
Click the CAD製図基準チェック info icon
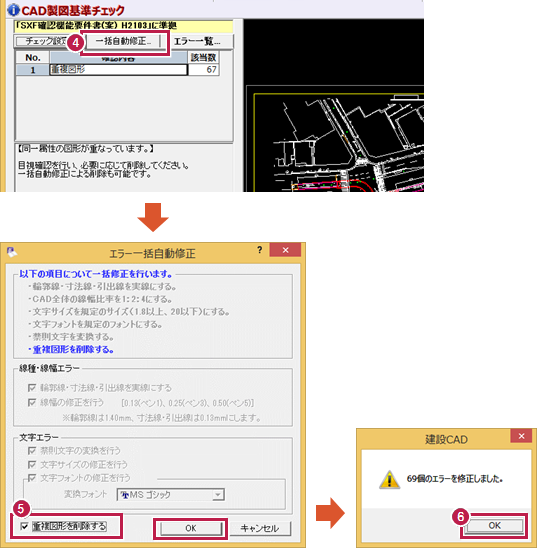click(14, 9)
